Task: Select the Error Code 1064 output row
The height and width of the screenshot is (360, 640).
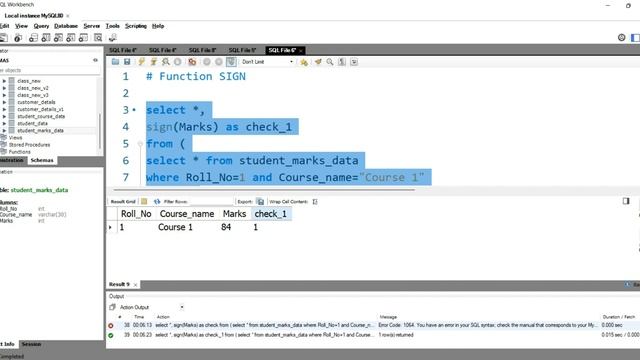Action: tap(373, 325)
